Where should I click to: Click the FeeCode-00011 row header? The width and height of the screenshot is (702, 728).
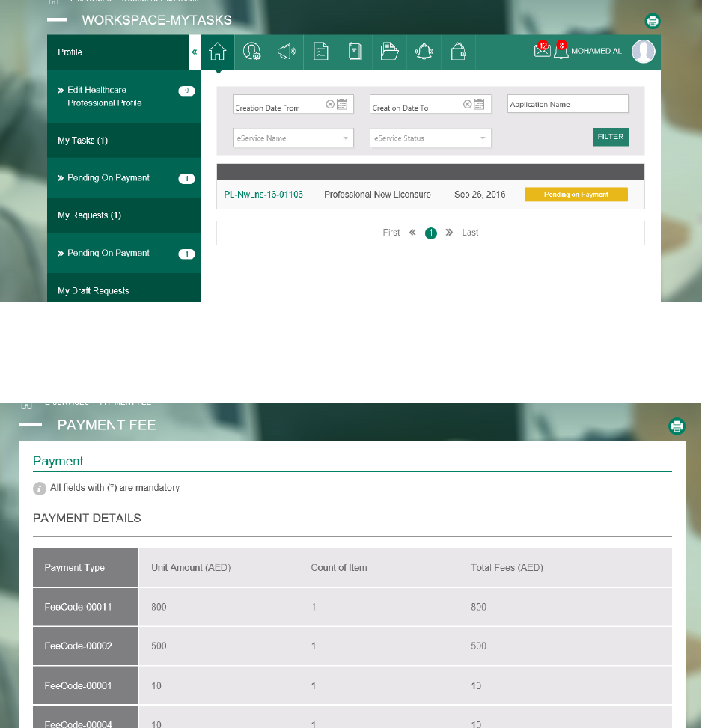click(x=85, y=607)
